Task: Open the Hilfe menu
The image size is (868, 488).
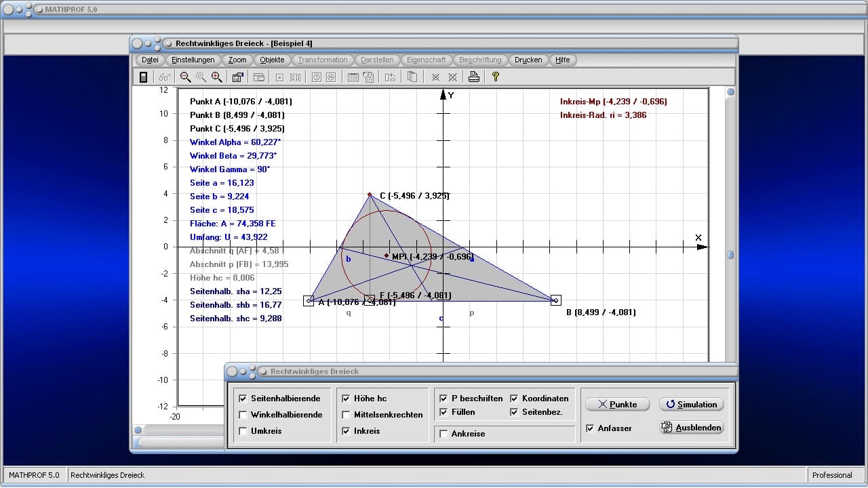Action: click(563, 60)
